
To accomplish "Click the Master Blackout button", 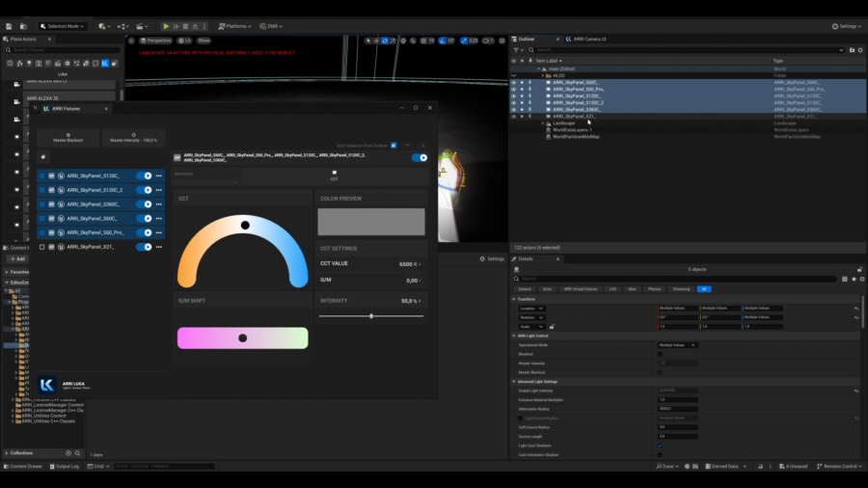I will coord(68,137).
